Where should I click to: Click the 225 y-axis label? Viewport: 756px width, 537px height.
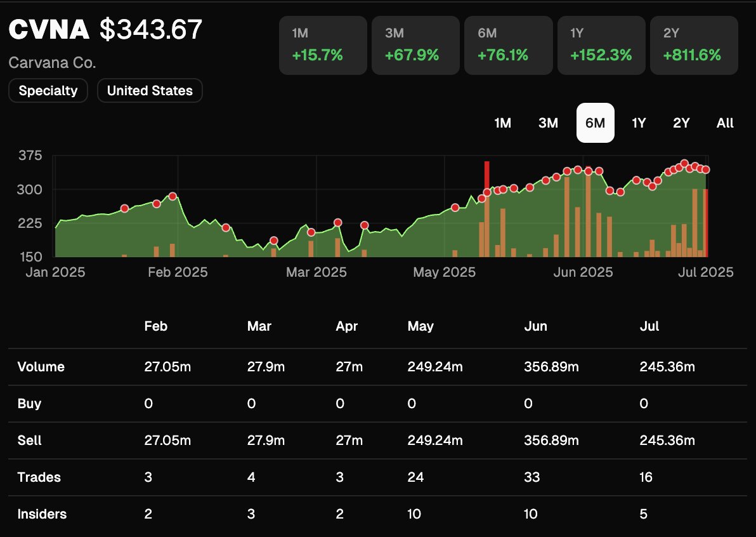point(30,223)
